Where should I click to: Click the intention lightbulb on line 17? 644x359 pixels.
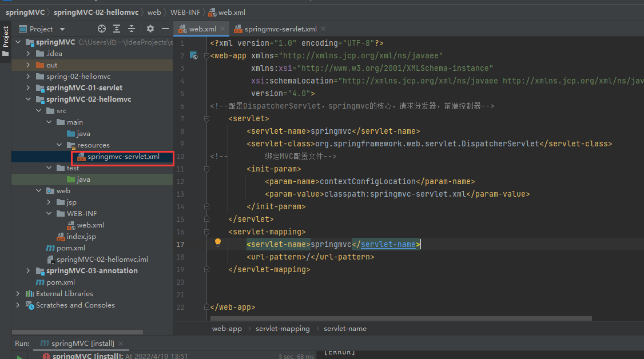[x=218, y=242]
